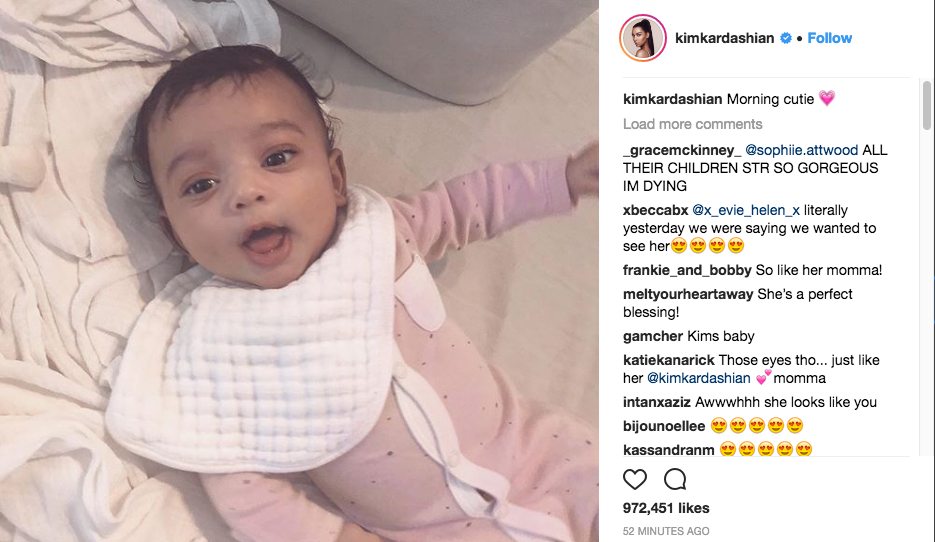
Task: Show the 972,451 likes list
Action: pos(666,508)
